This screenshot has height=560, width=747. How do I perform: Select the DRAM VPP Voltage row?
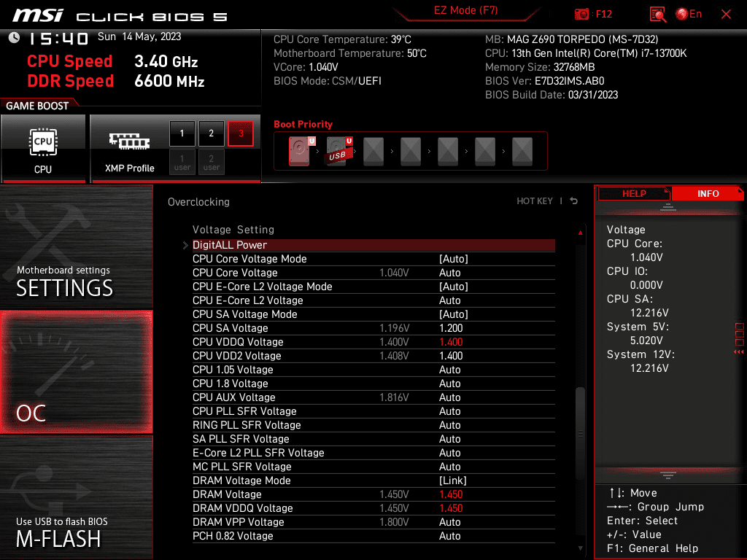point(373,522)
